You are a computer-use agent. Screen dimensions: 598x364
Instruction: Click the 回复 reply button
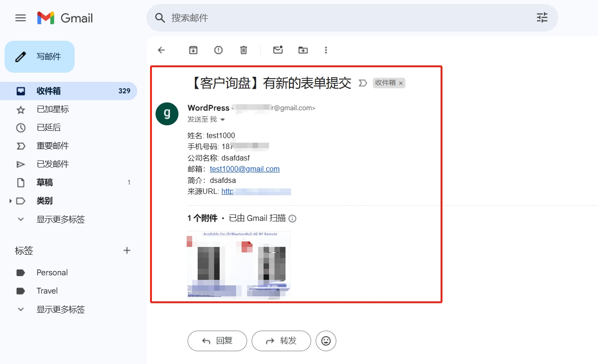tap(217, 341)
